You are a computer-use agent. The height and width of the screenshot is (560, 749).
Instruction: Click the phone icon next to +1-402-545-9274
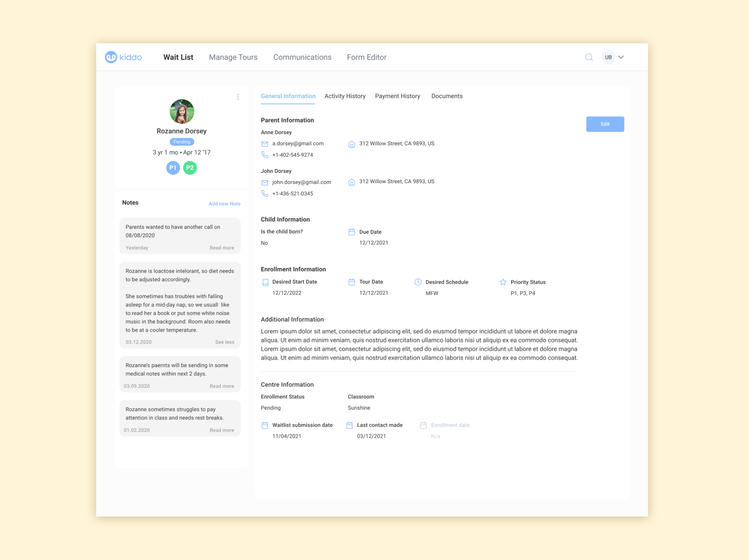[265, 155]
